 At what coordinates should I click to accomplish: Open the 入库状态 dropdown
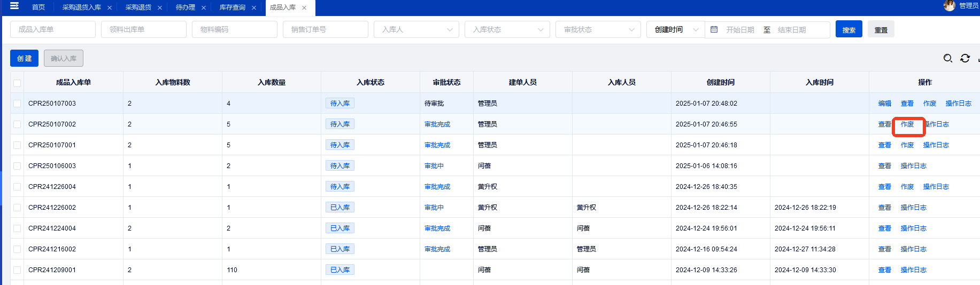click(507, 29)
